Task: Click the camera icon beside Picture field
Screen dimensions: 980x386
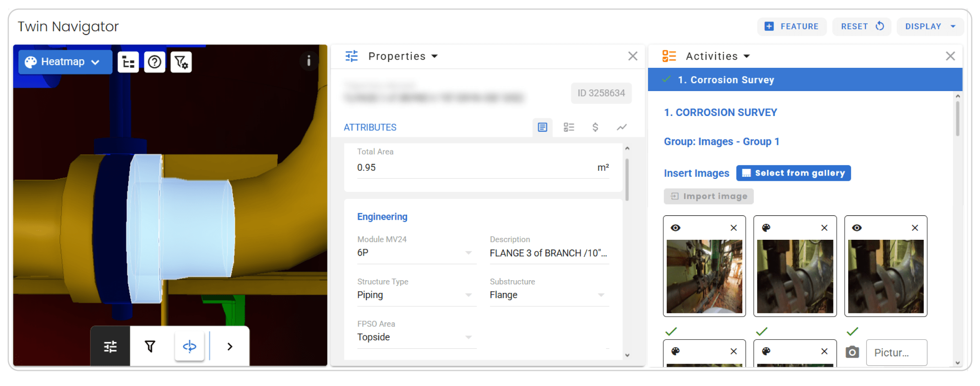Action: pos(852,353)
